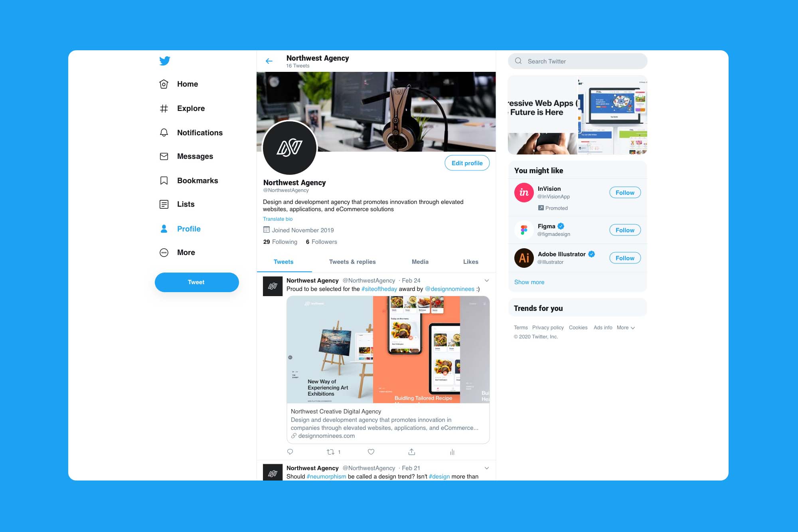
Task: Click the Tweet compose button
Action: [196, 282]
